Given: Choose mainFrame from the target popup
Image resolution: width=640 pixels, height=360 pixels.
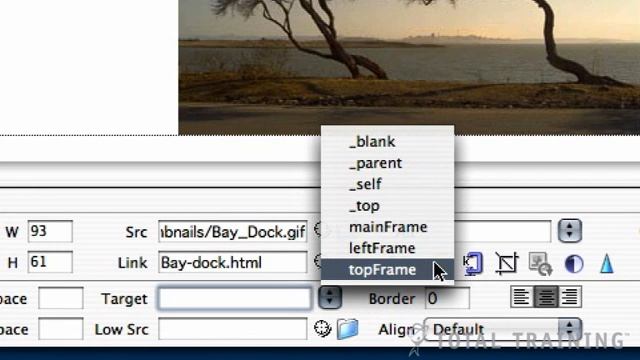Looking at the screenshot, I should tap(387, 227).
